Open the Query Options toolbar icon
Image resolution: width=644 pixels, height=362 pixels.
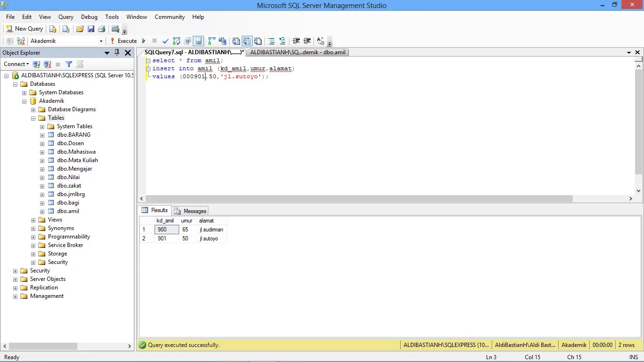[188, 41]
